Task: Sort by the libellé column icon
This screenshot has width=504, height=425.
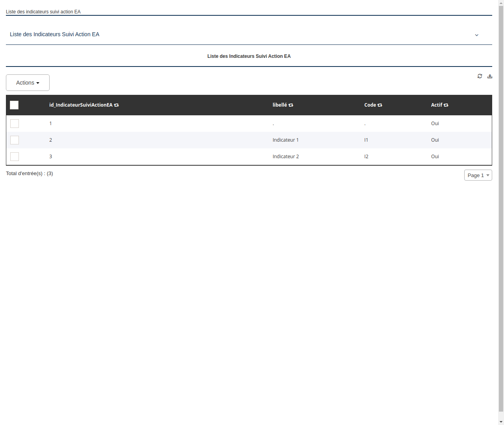Action: [291, 105]
